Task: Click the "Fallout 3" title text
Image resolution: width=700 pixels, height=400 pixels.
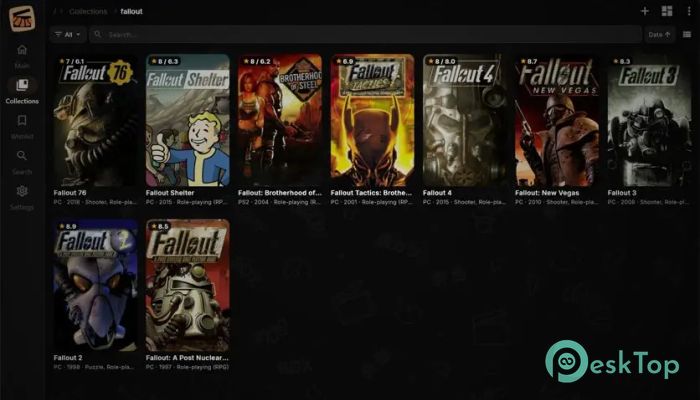Action: tap(622, 193)
